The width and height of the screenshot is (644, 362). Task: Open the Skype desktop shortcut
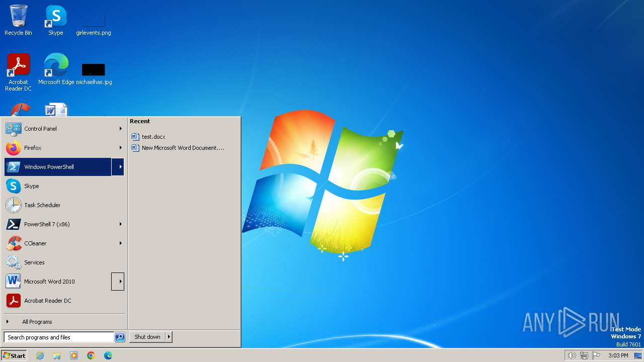coord(55,20)
